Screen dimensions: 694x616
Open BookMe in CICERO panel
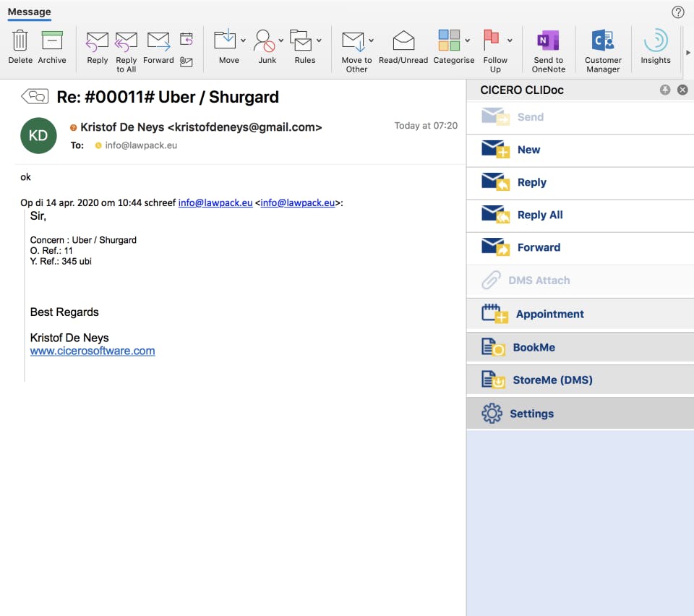point(581,347)
